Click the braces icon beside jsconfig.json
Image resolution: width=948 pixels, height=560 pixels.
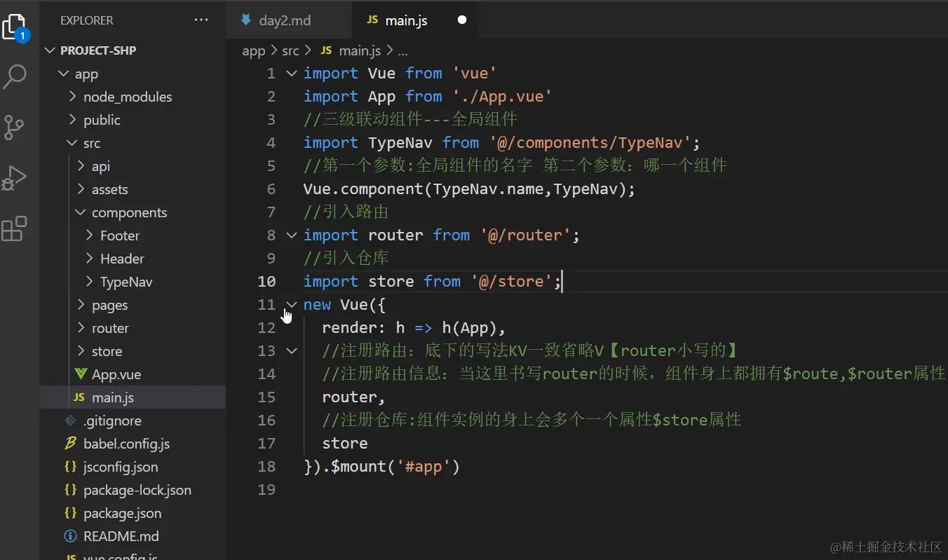point(70,467)
